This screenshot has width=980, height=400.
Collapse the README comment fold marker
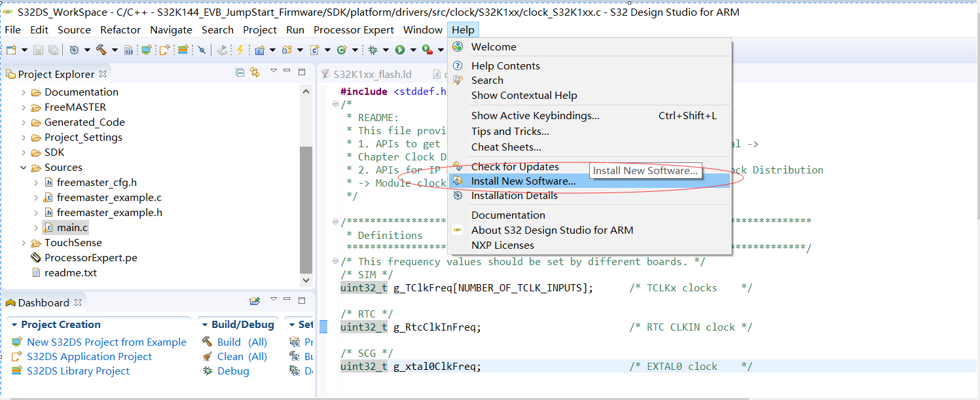[x=335, y=104]
